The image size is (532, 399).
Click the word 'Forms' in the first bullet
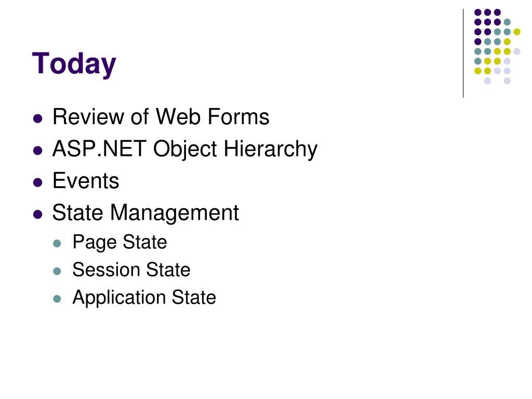(238, 117)
